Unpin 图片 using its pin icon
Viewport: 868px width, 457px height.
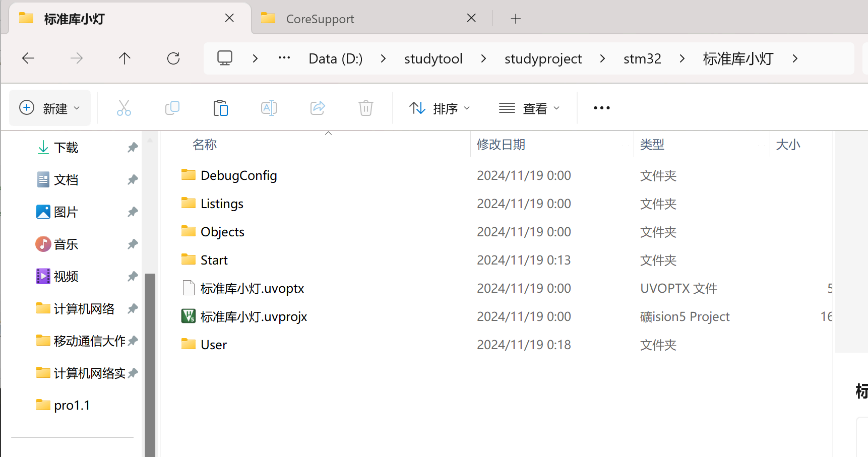click(x=133, y=212)
